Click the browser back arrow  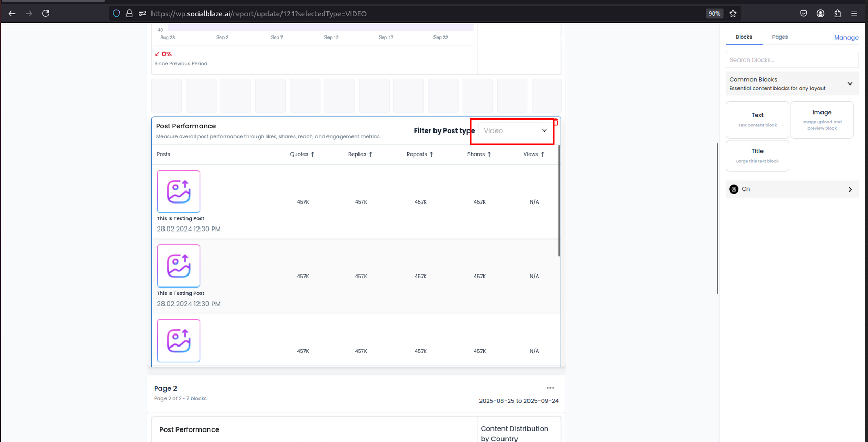12,14
